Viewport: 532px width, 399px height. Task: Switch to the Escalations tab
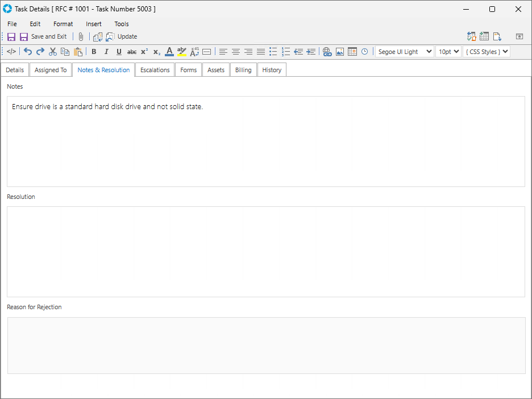[x=155, y=70]
